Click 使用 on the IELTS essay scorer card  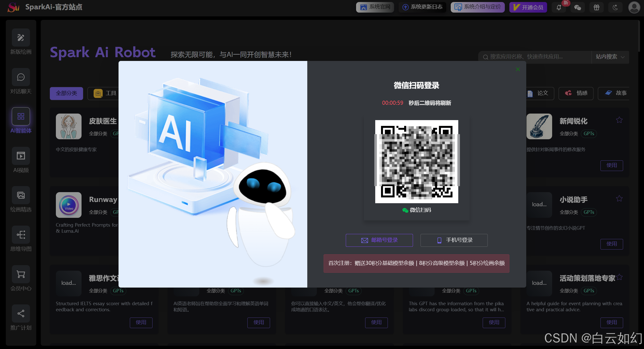[x=141, y=323]
